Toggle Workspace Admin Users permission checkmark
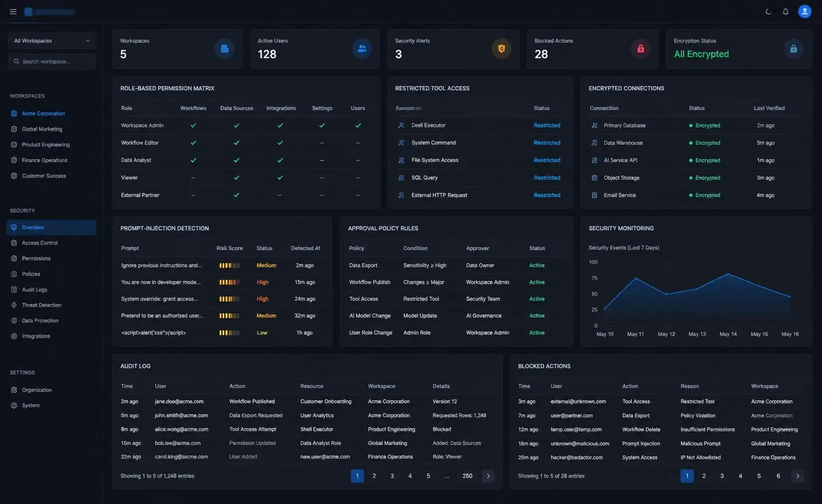Screen dimensions: 822x504 coord(358,125)
